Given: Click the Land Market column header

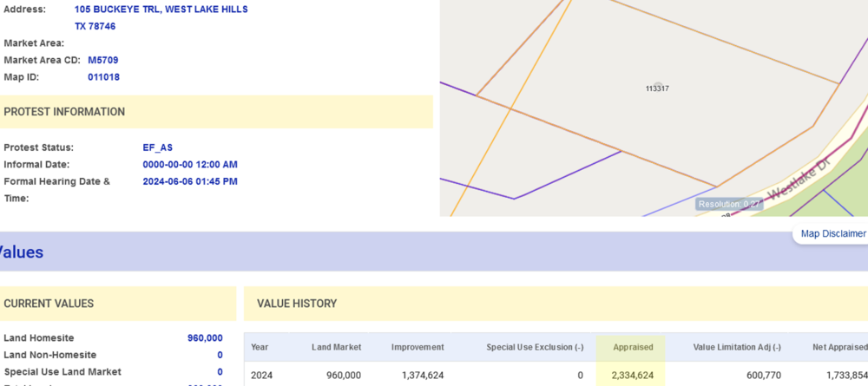Looking at the screenshot, I should tap(336, 347).
